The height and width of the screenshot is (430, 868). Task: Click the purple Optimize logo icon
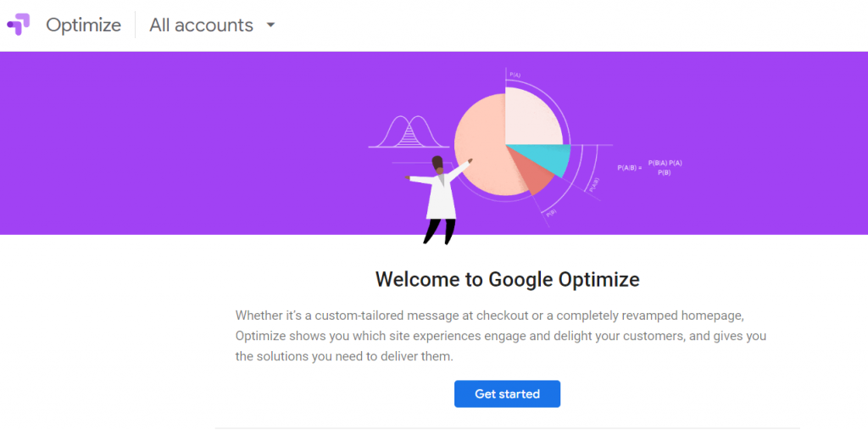tap(19, 25)
